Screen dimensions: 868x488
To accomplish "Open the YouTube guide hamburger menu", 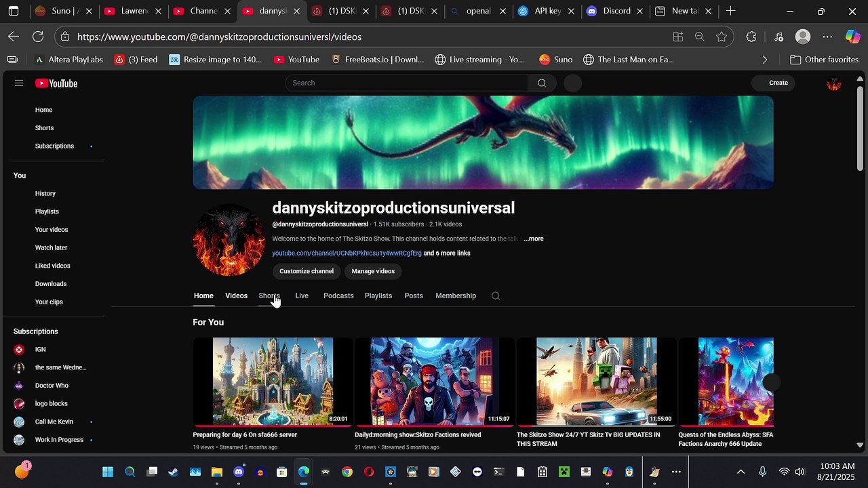I will [19, 83].
